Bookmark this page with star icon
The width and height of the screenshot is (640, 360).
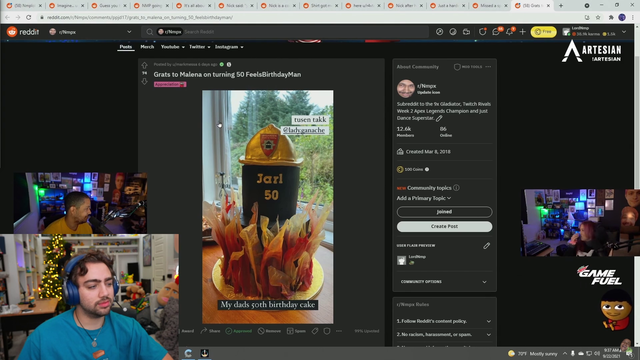pos(598,18)
